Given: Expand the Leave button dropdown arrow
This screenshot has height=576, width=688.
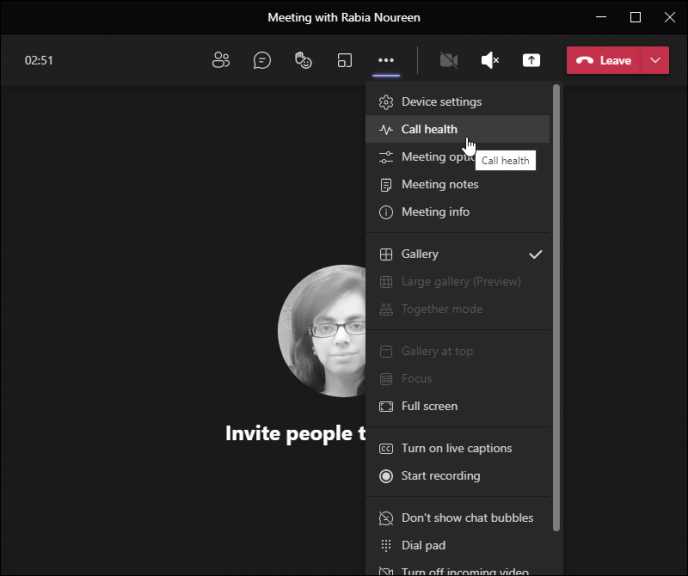Looking at the screenshot, I should [x=655, y=60].
